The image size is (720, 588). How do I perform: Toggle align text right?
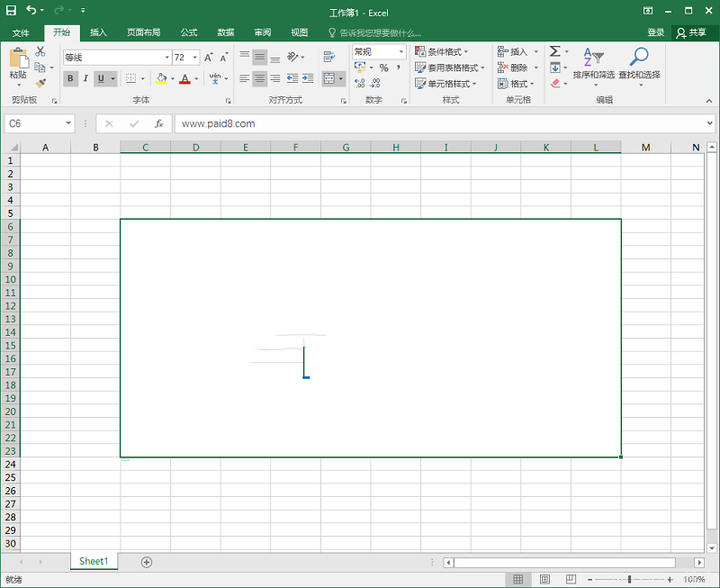[275, 78]
